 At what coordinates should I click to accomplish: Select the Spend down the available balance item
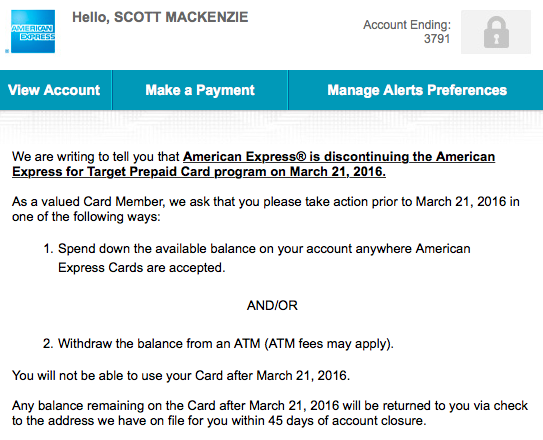(x=264, y=258)
